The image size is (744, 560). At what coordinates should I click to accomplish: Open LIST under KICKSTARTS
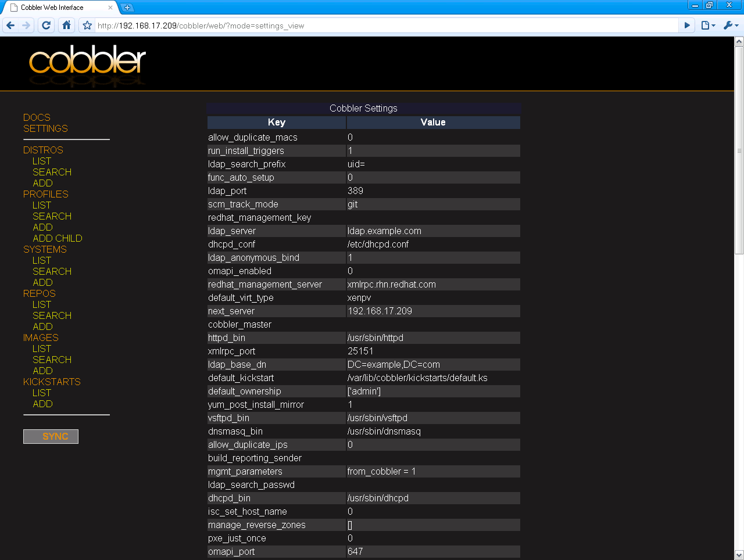pos(42,393)
